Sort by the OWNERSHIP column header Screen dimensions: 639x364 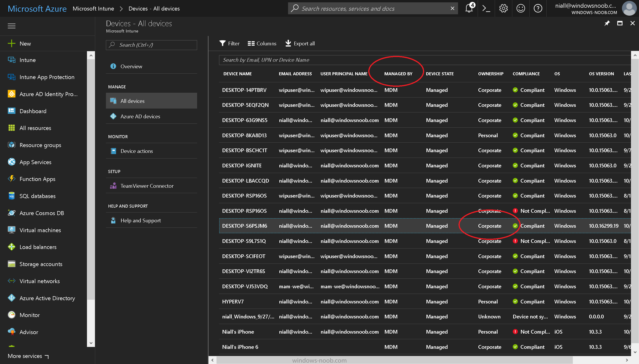[x=491, y=74]
